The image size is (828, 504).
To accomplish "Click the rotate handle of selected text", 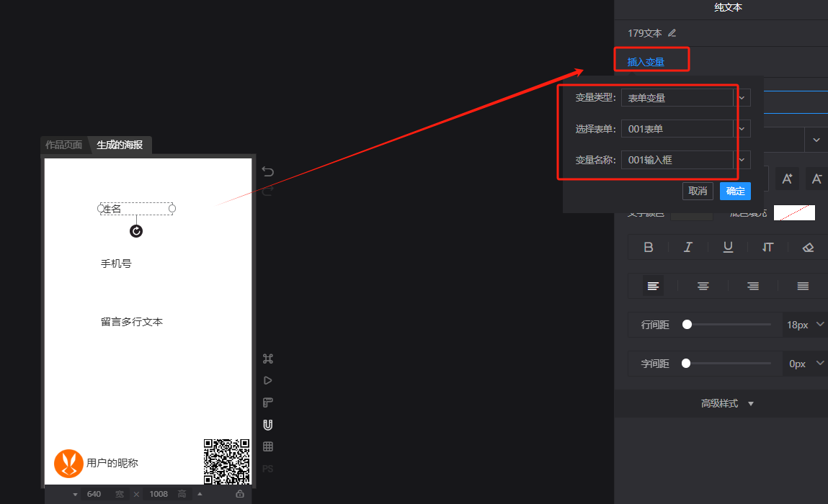I will click(x=136, y=231).
